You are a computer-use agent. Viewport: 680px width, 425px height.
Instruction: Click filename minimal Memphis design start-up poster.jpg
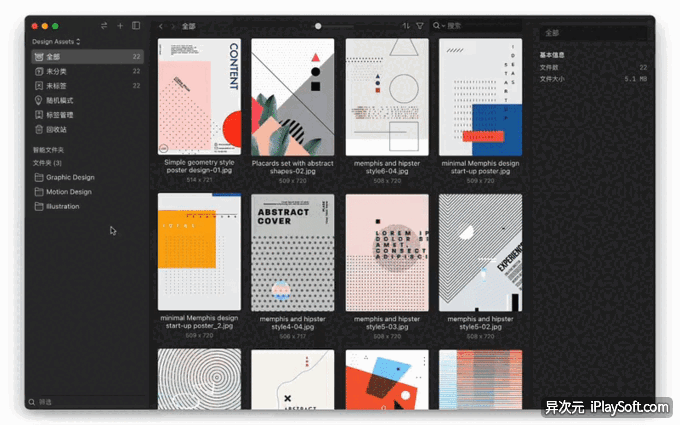tap(481, 167)
